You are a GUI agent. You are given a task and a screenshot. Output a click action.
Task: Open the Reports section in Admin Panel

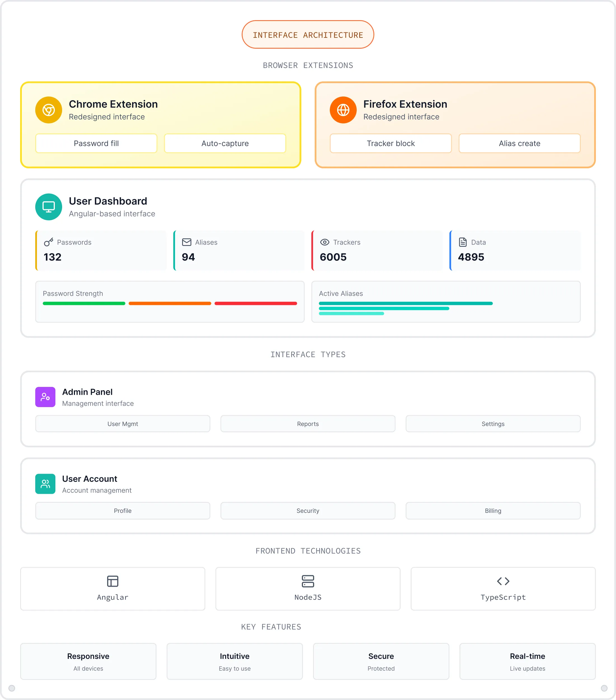pyautogui.click(x=307, y=424)
